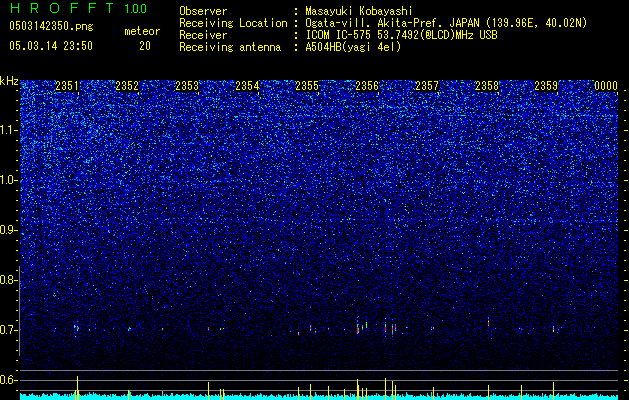Select observer name Masayuki Kobayashi
The height and width of the screenshot is (400, 629).
pos(359,11)
